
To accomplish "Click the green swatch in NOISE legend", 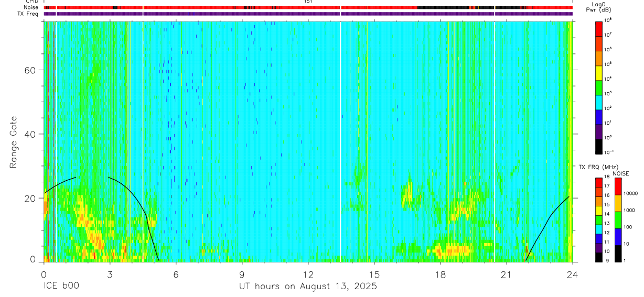I will [618, 220].
